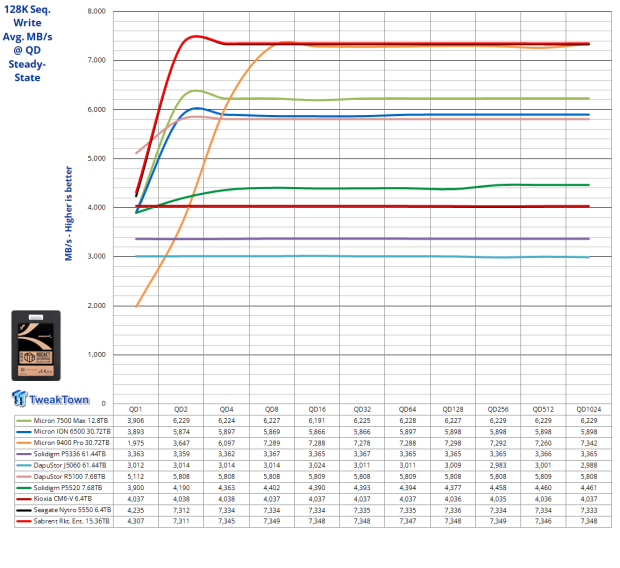Click the Sabrent QD1 value 4,307
This screenshot has width=620, height=568.
click(x=136, y=521)
